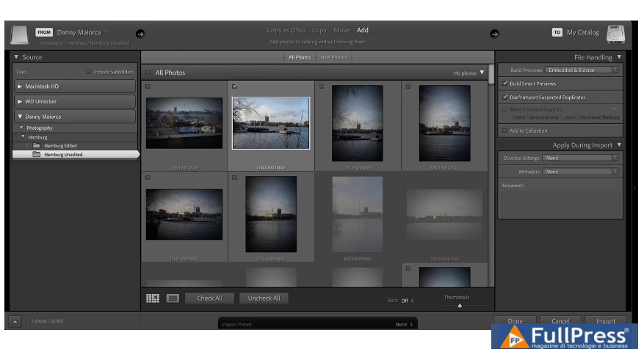Click the arrow icon after the source name
Image resolution: width=644 pixels, height=352 pixels.
pos(140,33)
